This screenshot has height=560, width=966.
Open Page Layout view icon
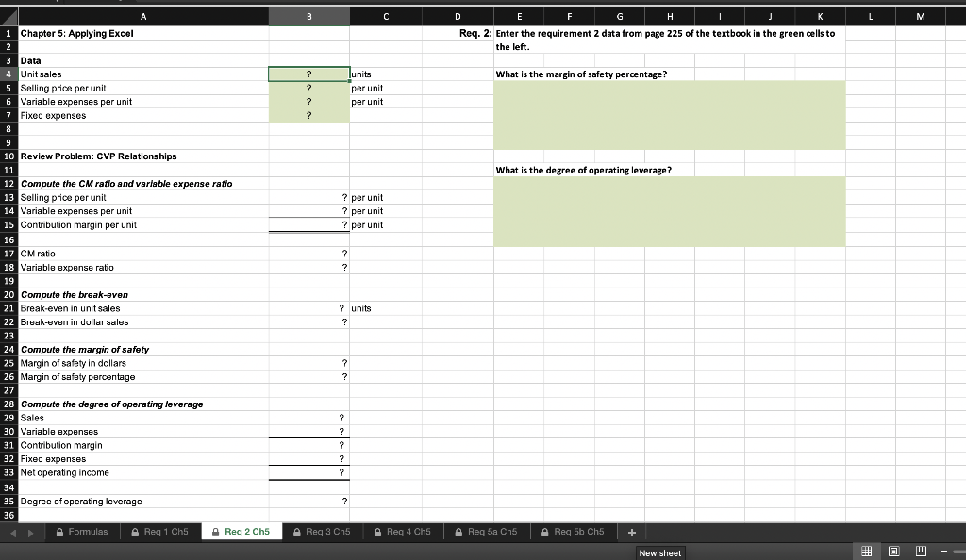[894, 551]
